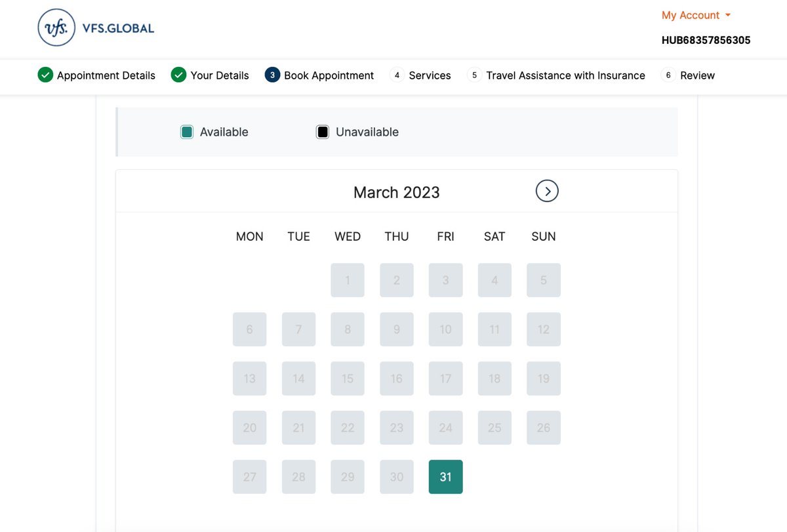Click unavailable date 25
This screenshot has height=532, width=787.
[x=494, y=428]
